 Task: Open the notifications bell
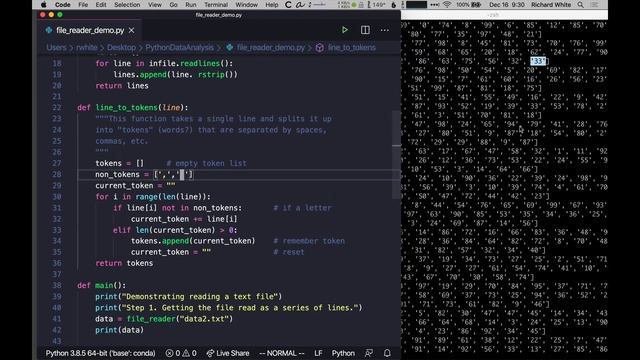387,353
